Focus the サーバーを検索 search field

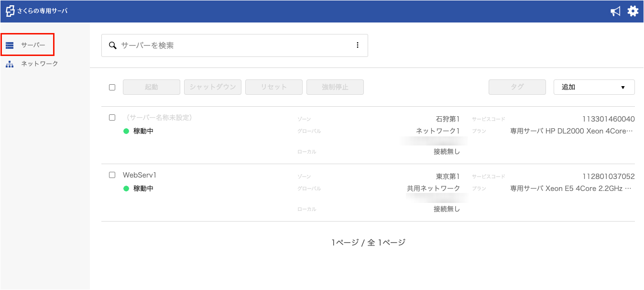click(234, 45)
